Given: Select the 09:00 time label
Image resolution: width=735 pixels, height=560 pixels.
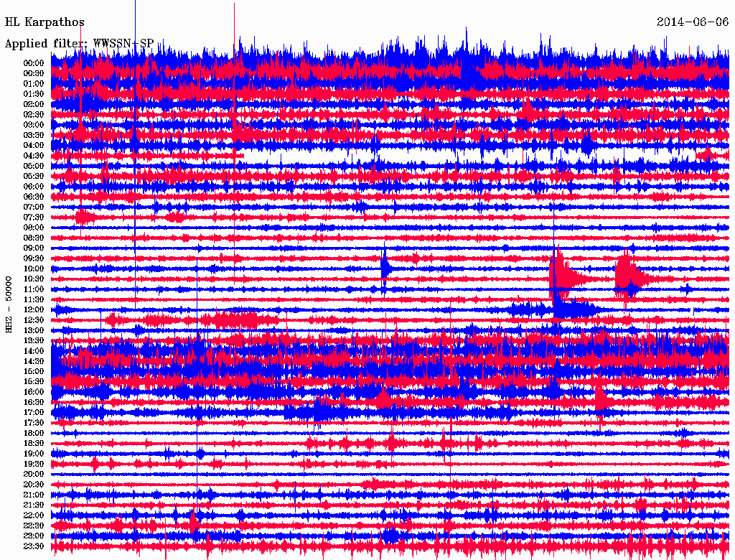Looking at the screenshot, I should tap(34, 248).
